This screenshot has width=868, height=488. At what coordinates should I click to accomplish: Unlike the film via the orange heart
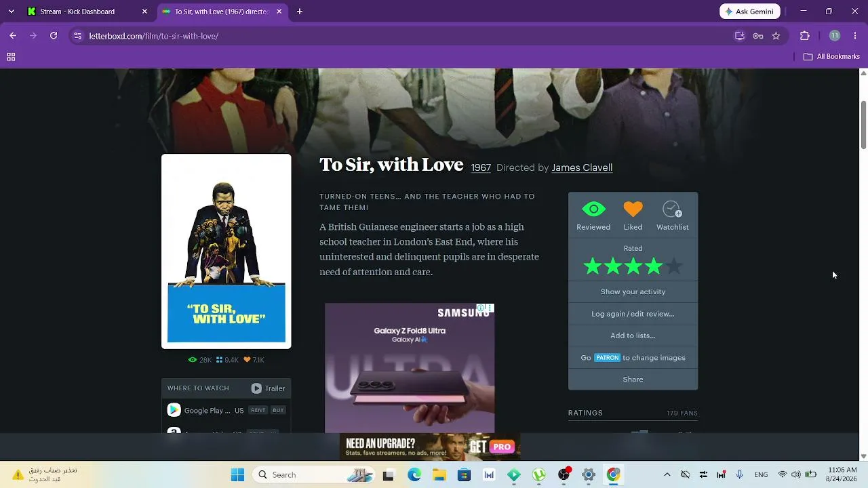[633, 209]
